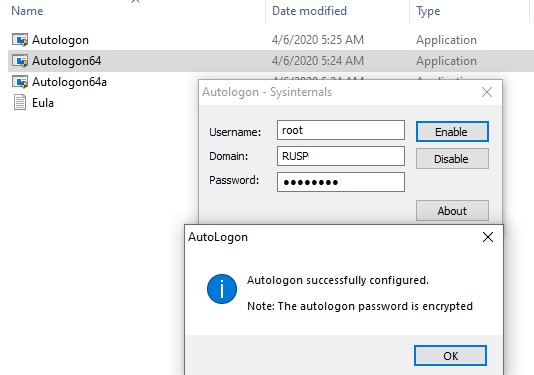Image resolution: width=534 pixels, height=375 pixels.
Task: Click Application type of Autologon64 row
Action: (446, 61)
